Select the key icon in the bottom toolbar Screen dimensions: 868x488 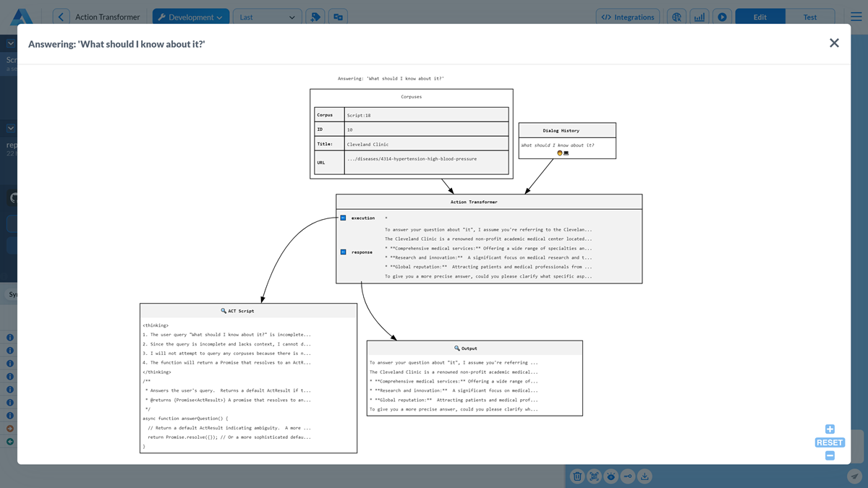627,476
